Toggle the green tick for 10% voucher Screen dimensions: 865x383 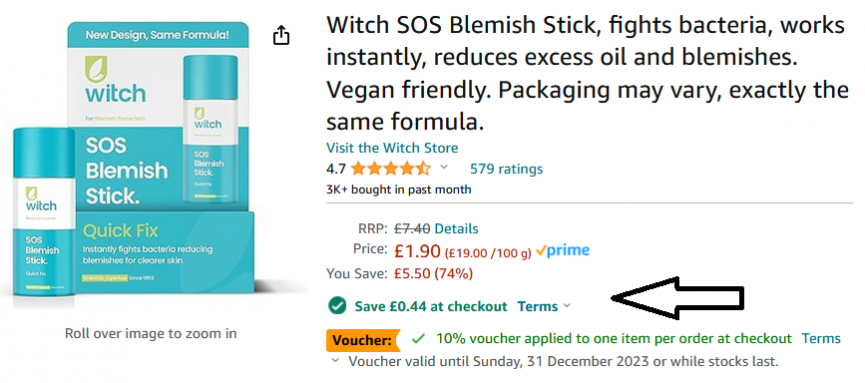(x=419, y=338)
